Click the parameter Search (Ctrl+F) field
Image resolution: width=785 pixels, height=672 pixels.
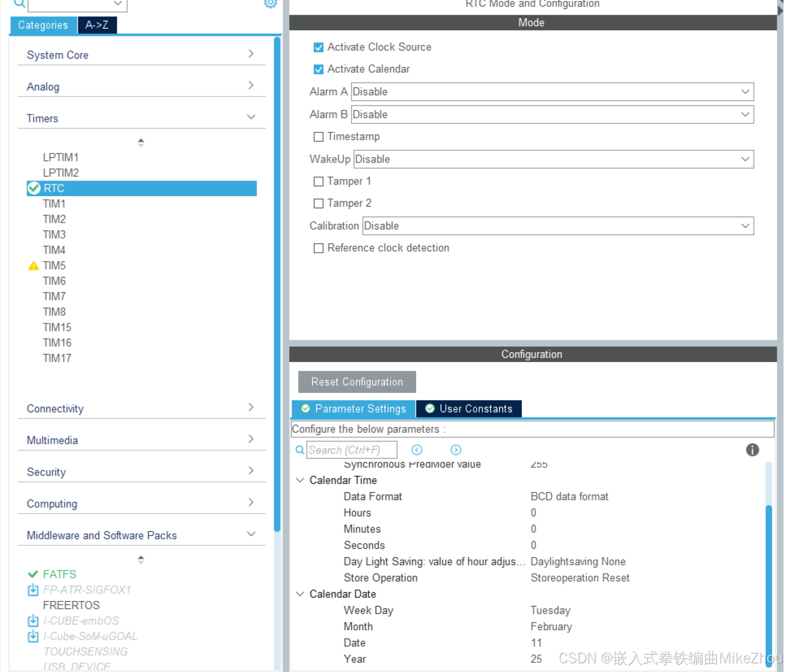pos(352,450)
